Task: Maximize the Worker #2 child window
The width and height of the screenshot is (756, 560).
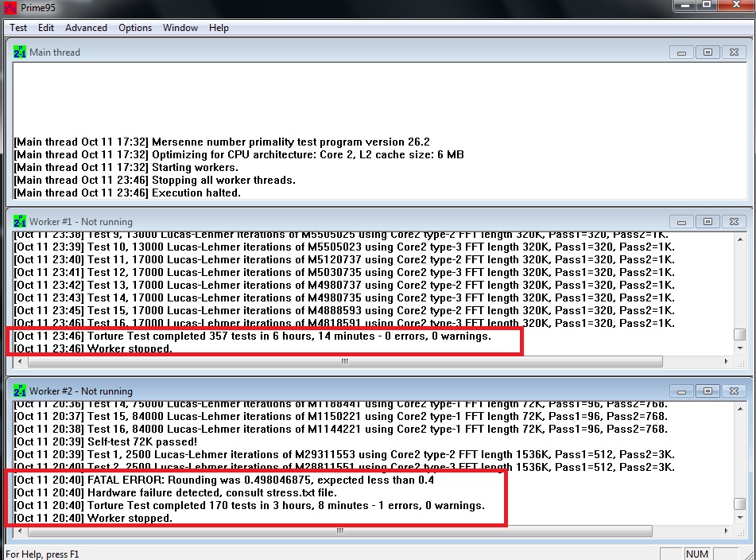Action: coord(708,391)
